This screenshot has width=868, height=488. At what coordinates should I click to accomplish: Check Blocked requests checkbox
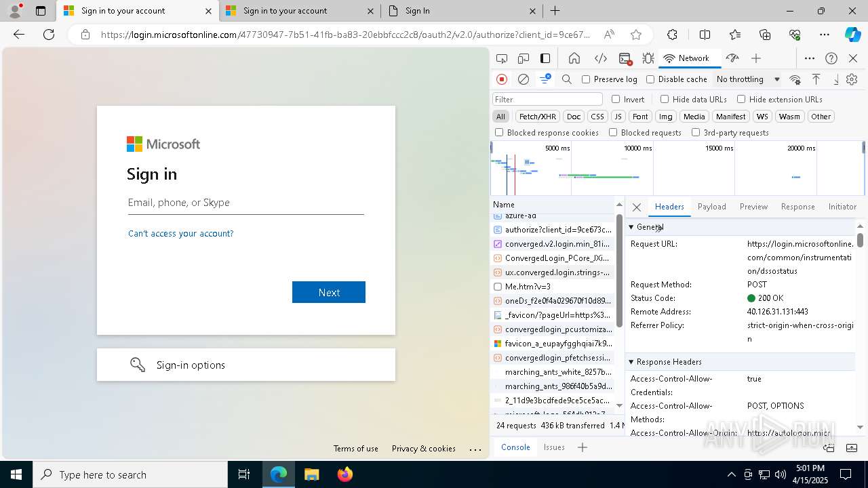(x=613, y=133)
